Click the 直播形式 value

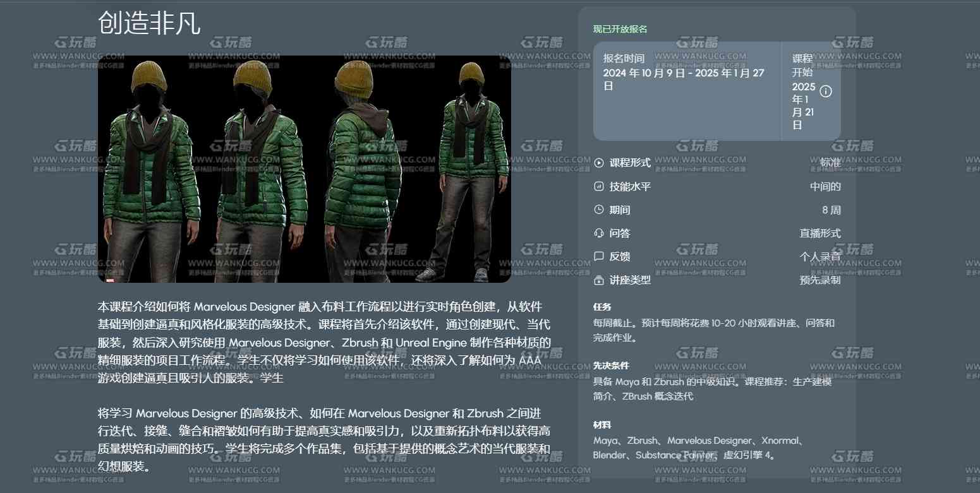tap(820, 233)
